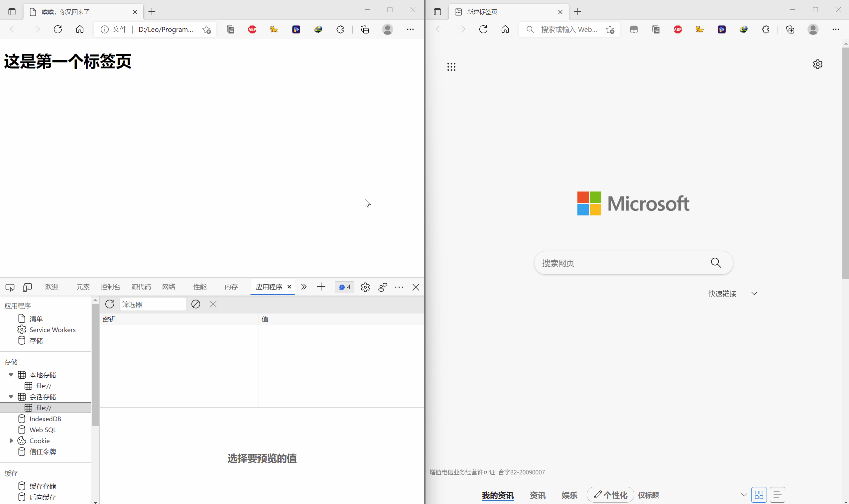
Task: Click the clear filter icon next to 筛选器
Action: coord(195,304)
